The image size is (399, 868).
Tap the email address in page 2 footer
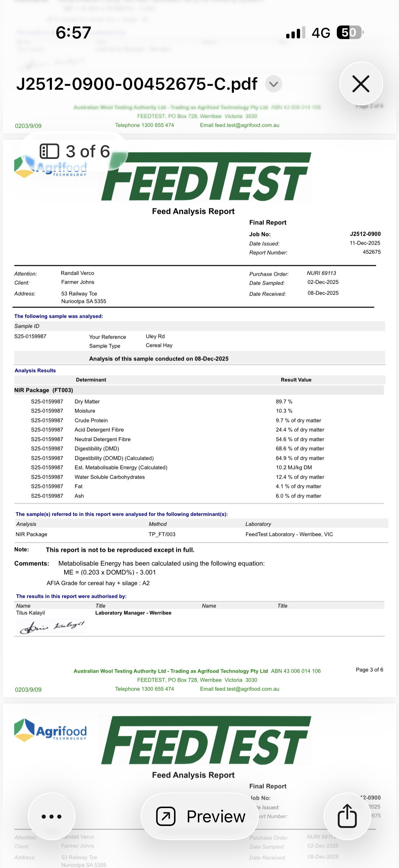pyautogui.click(x=240, y=125)
